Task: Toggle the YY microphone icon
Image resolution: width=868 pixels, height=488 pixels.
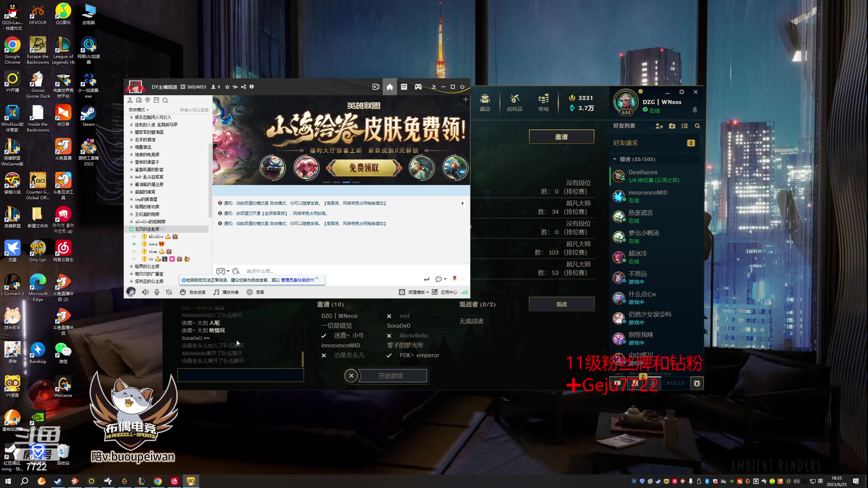Action: pyautogui.click(x=157, y=292)
